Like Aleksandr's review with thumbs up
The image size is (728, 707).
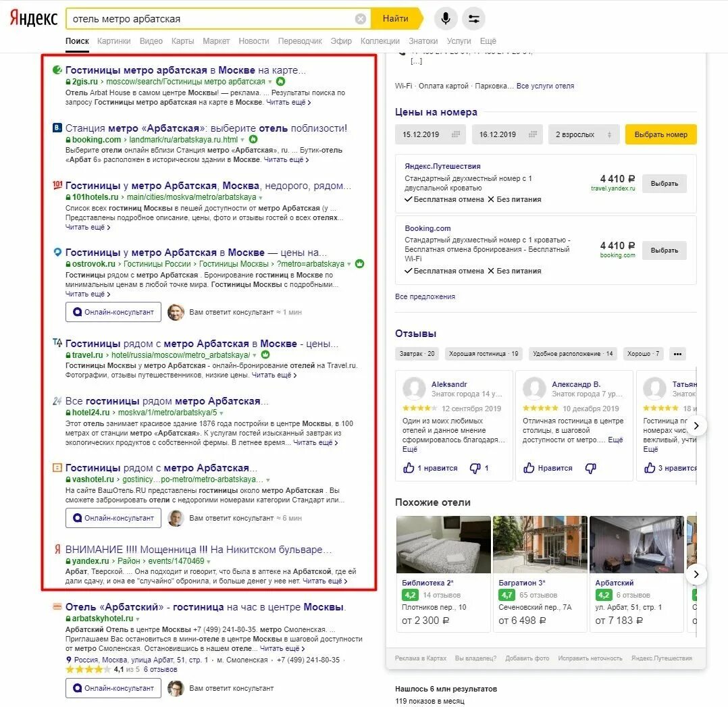pyautogui.click(x=409, y=468)
